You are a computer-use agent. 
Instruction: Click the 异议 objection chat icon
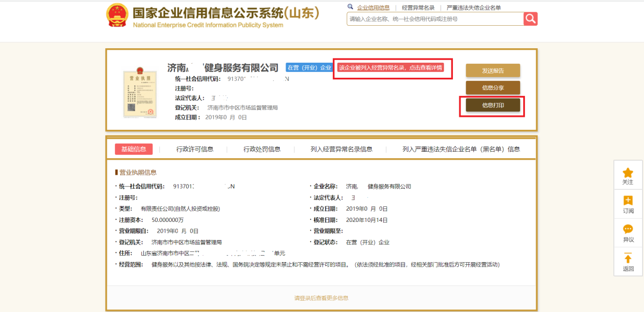(627, 230)
